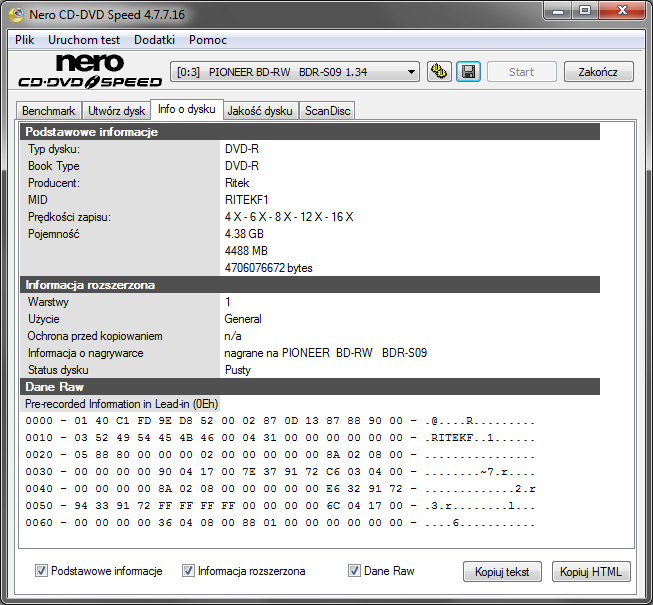This screenshot has width=653, height=605.
Task: Open the Uruchom test menu
Action: [84, 40]
